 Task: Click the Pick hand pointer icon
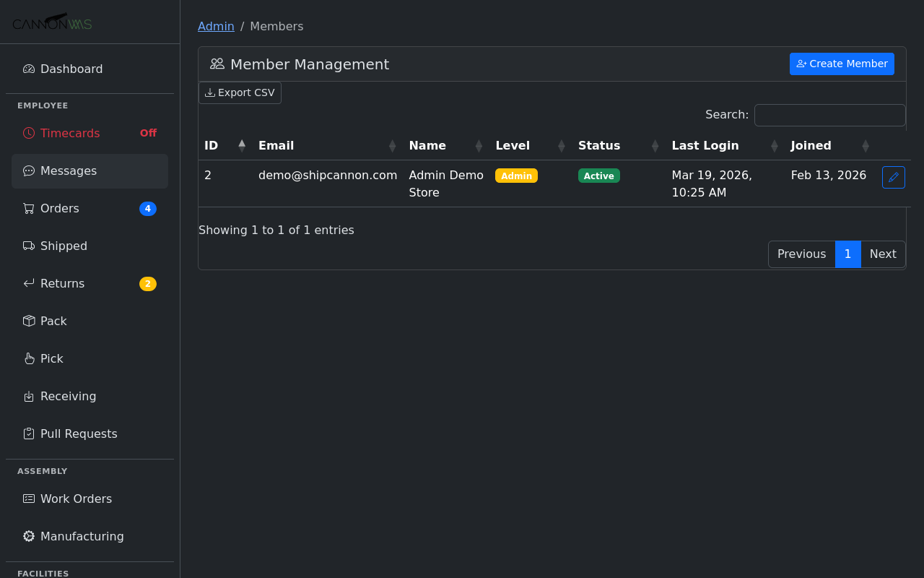[29, 359]
